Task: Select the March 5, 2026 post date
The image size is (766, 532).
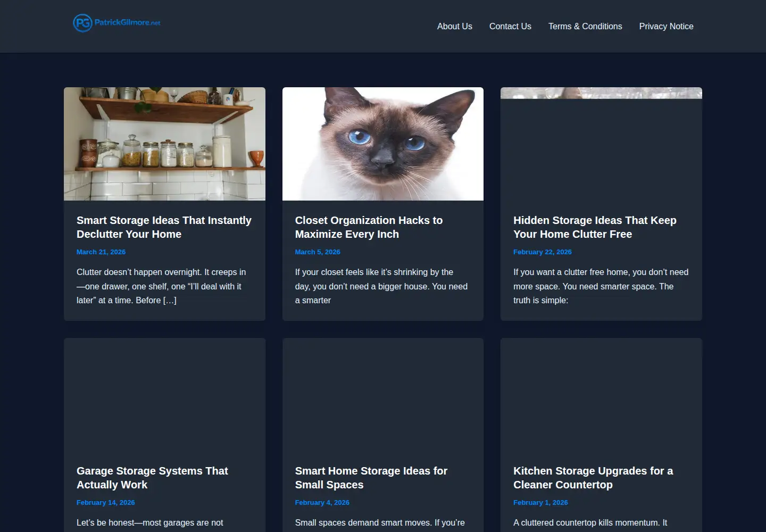Action: click(x=318, y=252)
